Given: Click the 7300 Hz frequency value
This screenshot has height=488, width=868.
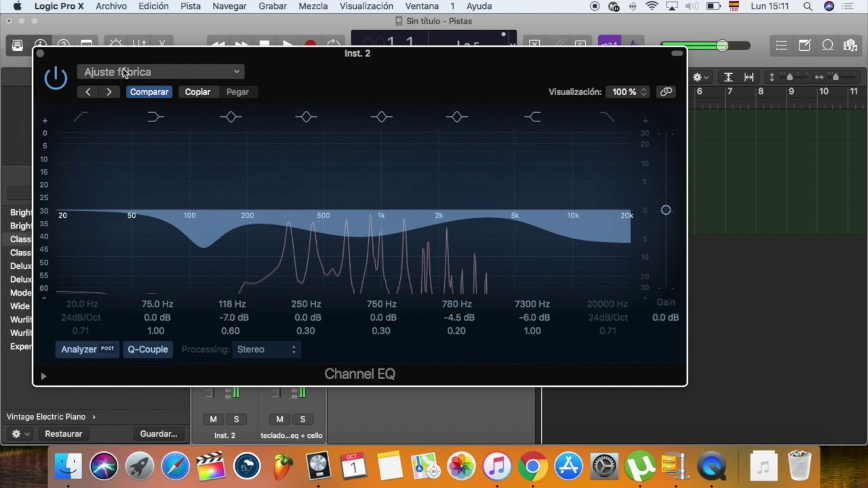Looking at the screenshot, I should click(x=532, y=304).
